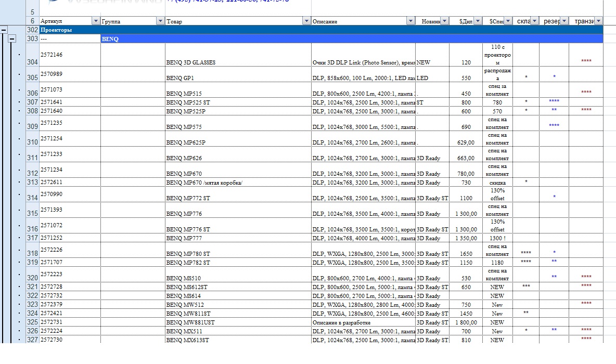
Task: Select dealer price cell 629,00
Action: point(466,139)
